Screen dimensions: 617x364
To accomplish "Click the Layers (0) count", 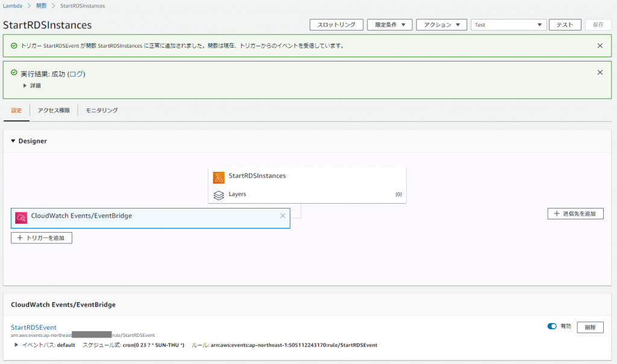I will coord(398,194).
